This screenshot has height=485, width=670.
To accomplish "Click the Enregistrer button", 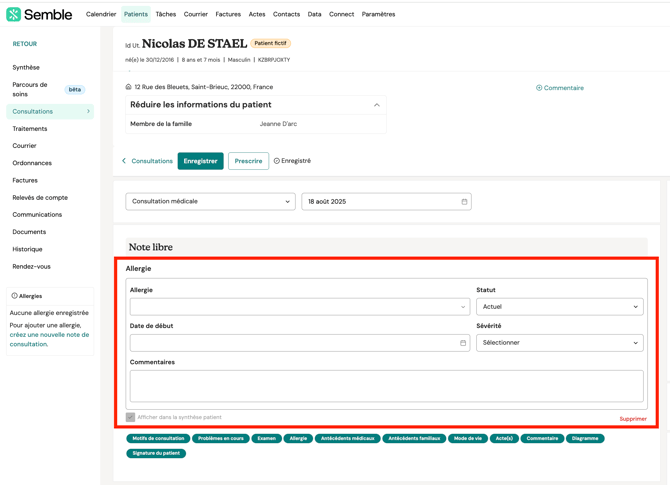I will tap(200, 161).
